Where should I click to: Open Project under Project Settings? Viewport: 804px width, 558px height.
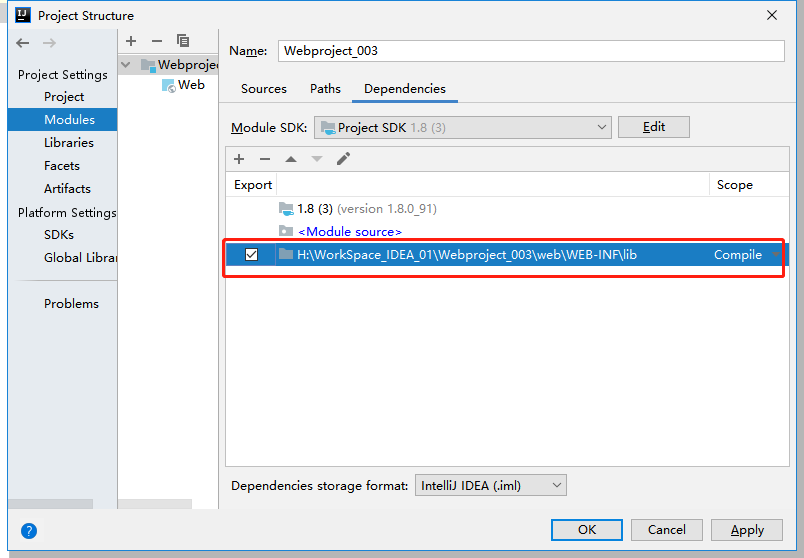pos(64,97)
